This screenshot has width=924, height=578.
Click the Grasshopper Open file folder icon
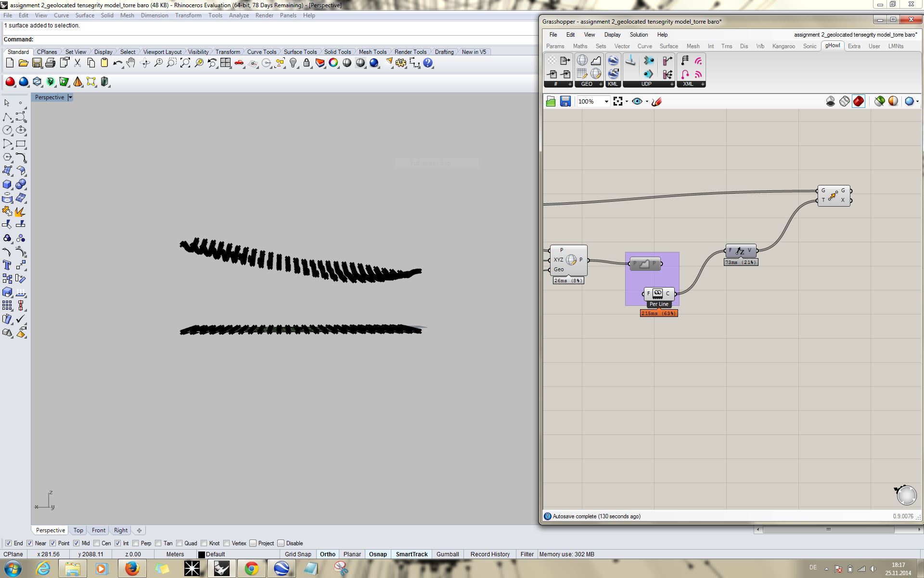click(x=551, y=101)
